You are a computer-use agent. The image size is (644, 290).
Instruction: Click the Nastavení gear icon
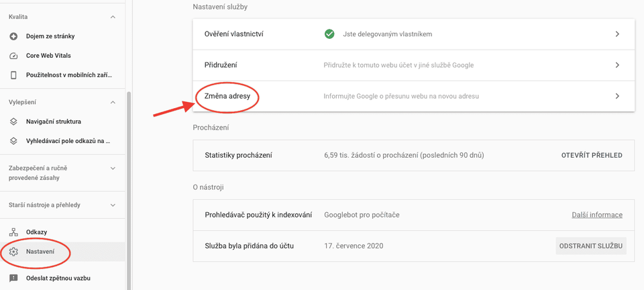point(13,252)
